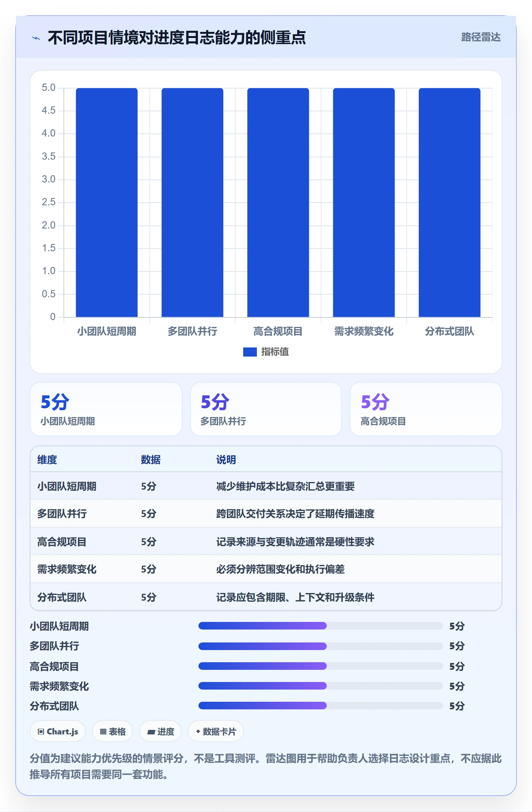
Task: Click 记录来源与变更轨迹通常是硬性要求 description
Action: tap(295, 542)
